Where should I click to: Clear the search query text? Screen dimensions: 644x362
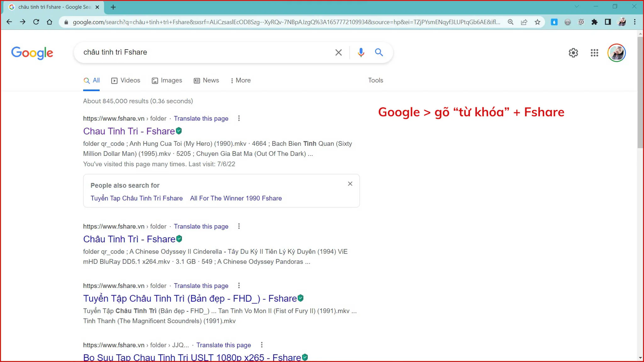coord(338,52)
